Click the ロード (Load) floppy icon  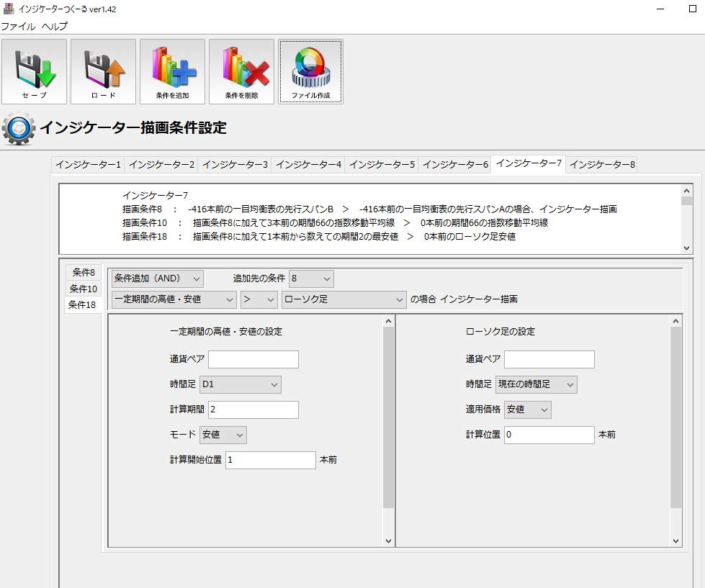103,71
